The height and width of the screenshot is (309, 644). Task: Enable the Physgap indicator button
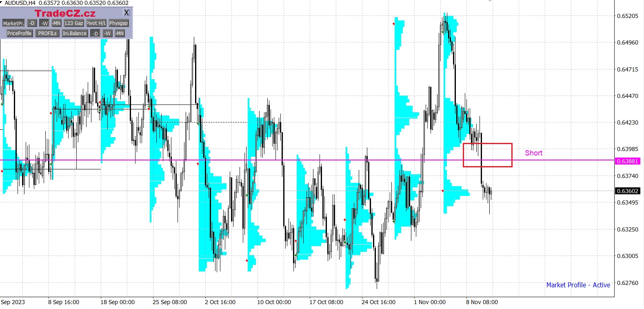click(118, 23)
